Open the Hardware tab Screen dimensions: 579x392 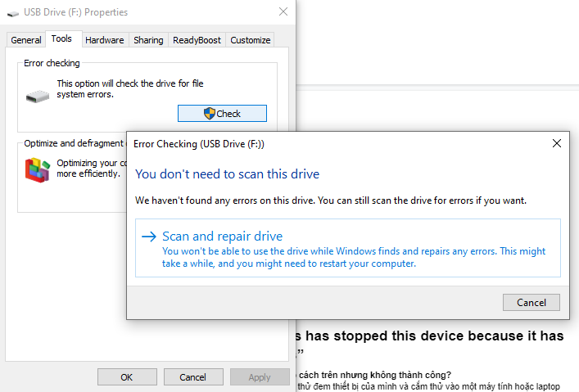tap(105, 40)
